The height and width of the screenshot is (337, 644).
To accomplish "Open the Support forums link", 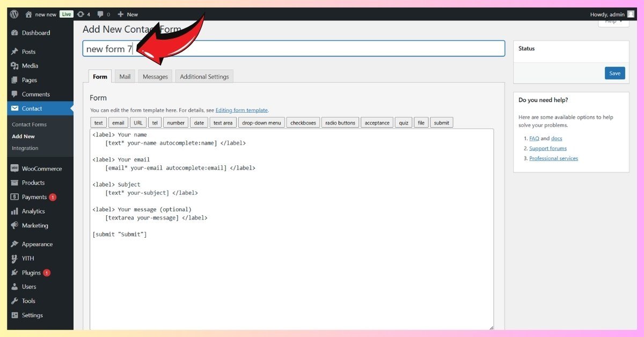I will 548,149.
